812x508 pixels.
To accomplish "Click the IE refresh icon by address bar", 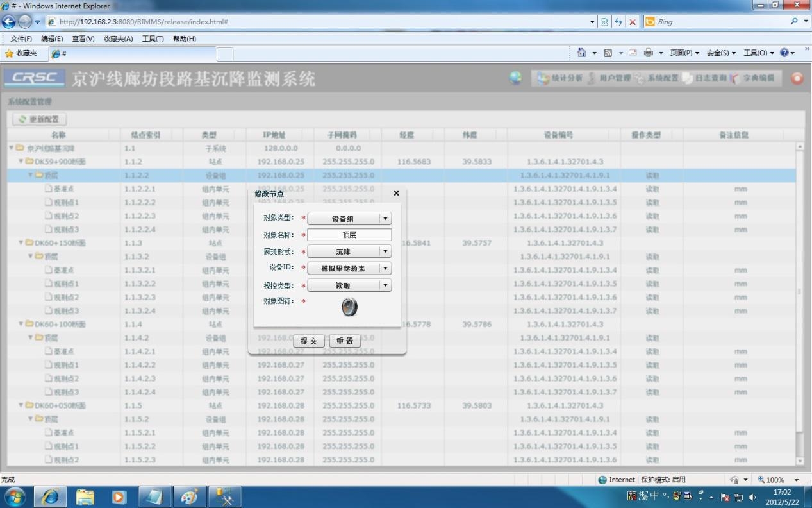I will tap(618, 22).
